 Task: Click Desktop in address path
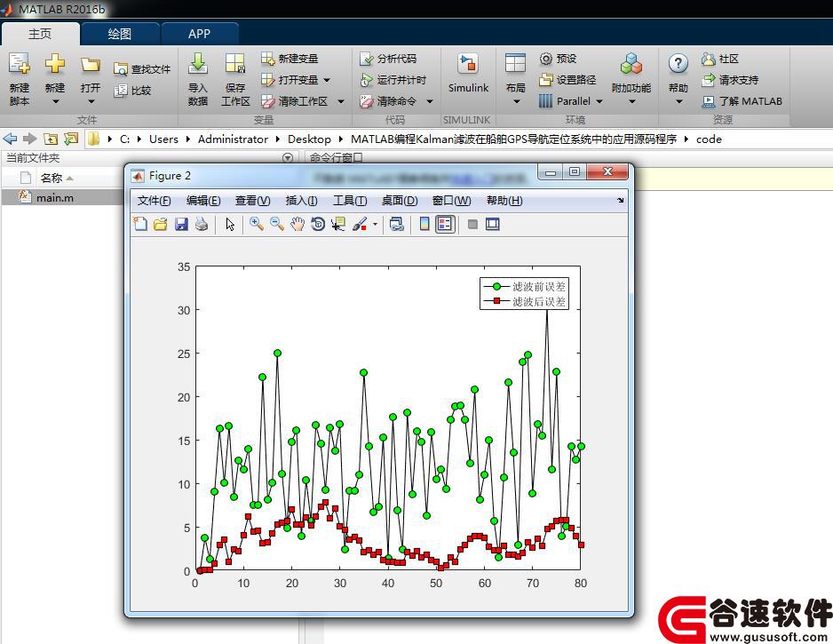click(x=309, y=139)
